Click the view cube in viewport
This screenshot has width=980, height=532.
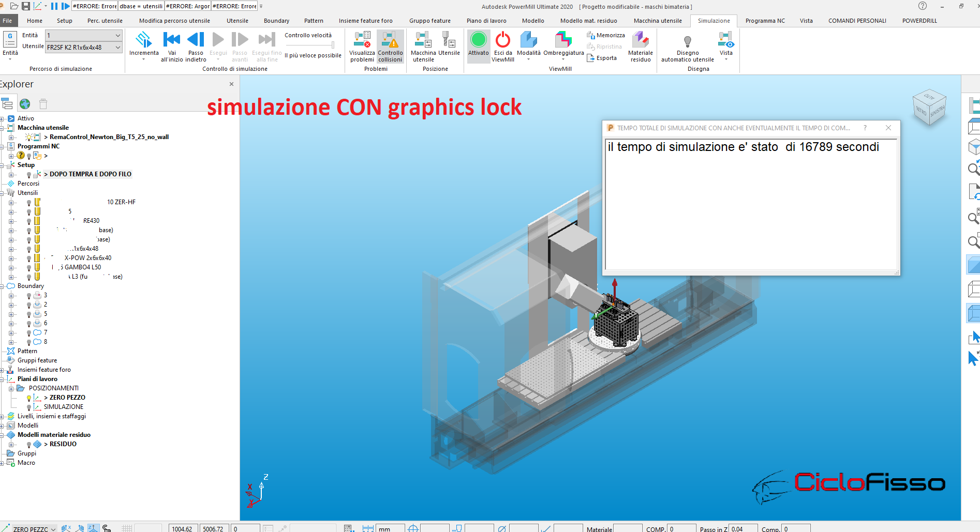pyautogui.click(x=930, y=107)
